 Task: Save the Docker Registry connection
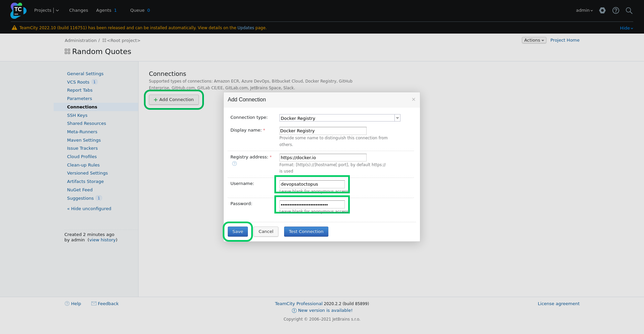(x=238, y=232)
